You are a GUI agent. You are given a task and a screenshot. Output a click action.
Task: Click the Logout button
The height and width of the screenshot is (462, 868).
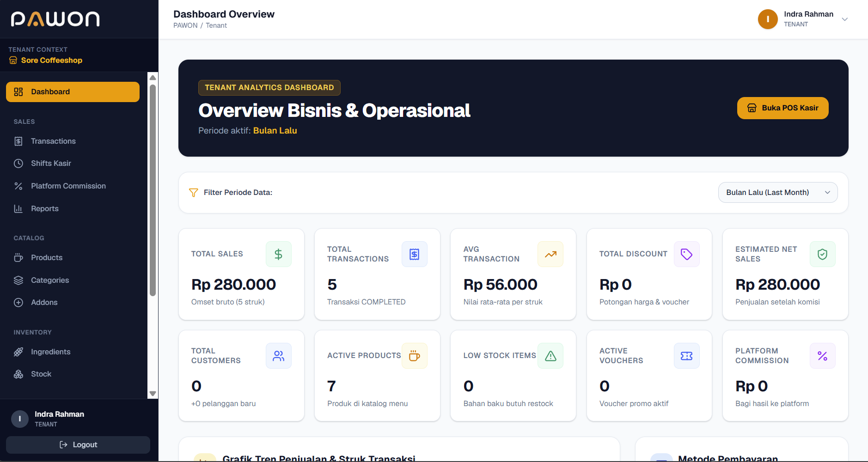click(x=78, y=445)
